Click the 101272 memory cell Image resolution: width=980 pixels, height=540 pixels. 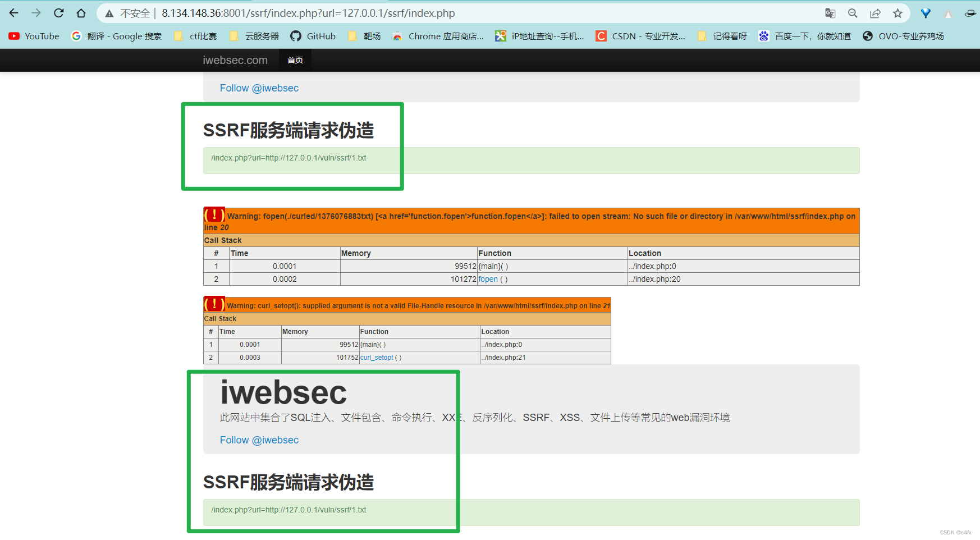(x=409, y=279)
